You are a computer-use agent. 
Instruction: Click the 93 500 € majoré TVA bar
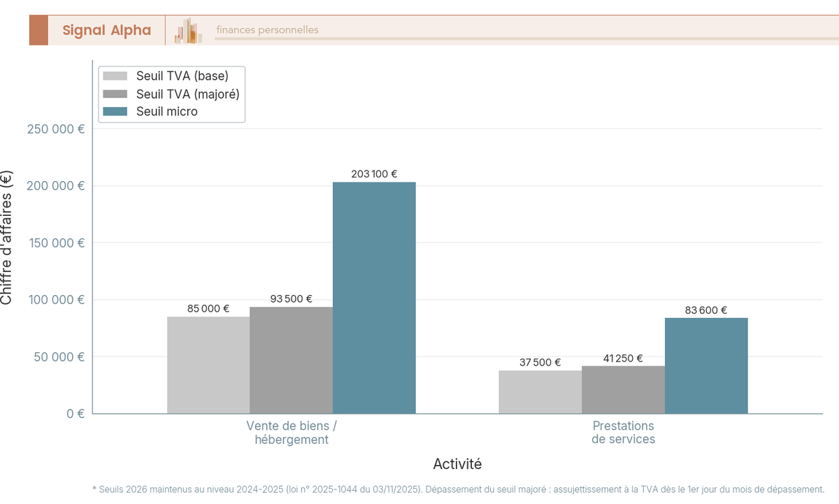click(291, 360)
